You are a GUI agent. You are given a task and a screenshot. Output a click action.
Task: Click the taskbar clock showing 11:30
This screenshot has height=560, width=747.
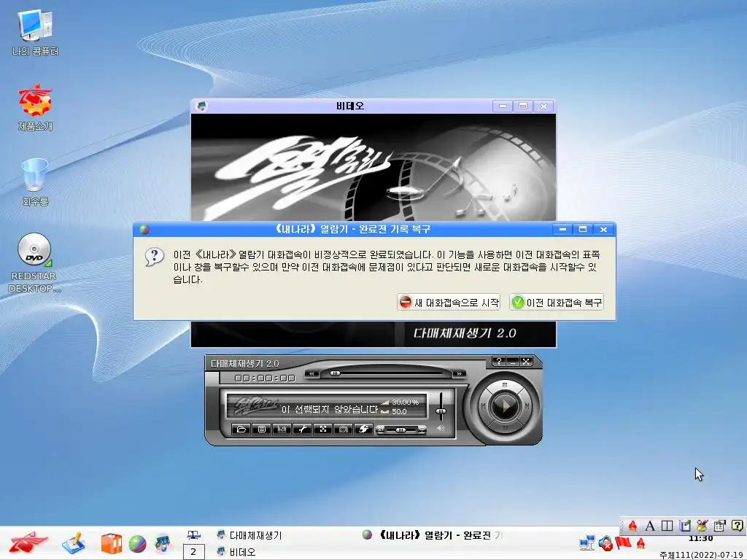(x=700, y=539)
